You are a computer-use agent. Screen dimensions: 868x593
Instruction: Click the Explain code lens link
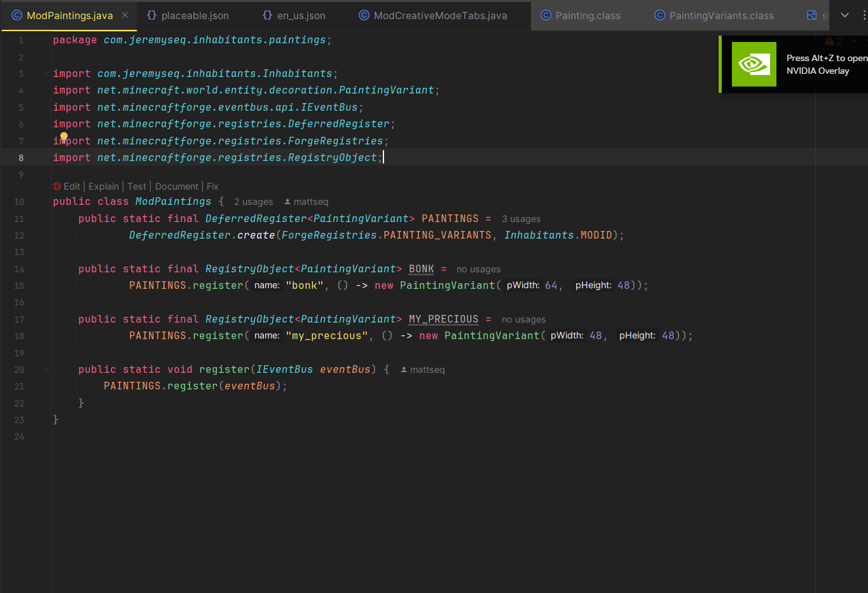coord(104,186)
